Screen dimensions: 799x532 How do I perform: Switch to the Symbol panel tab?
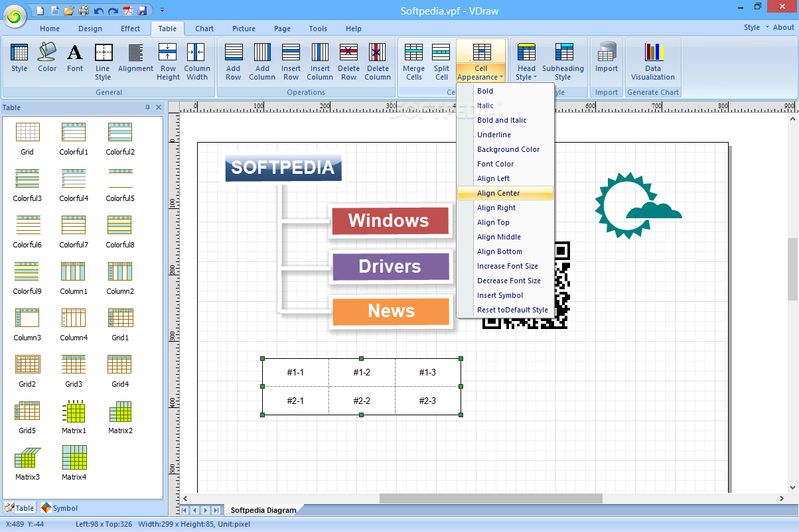tap(59, 508)
